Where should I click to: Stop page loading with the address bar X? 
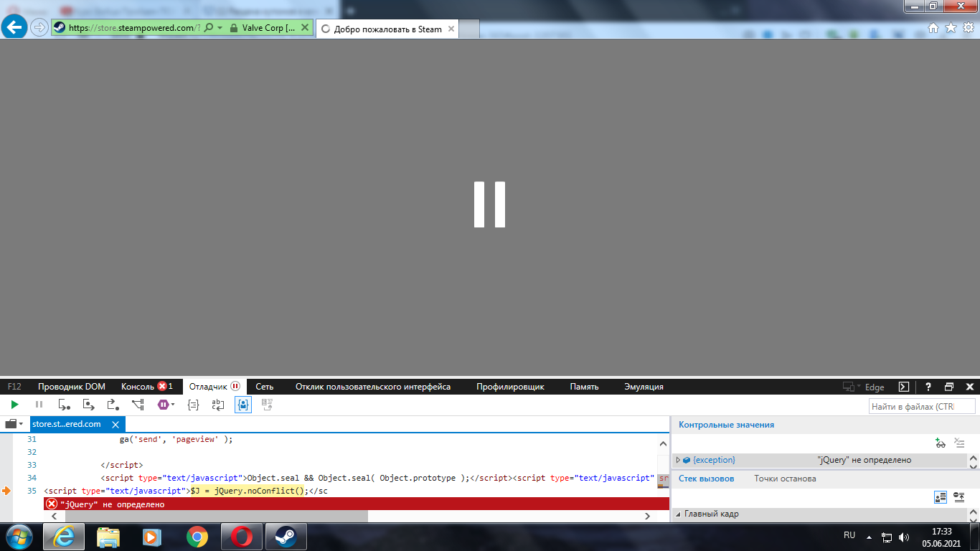pyautogui.click(x=305, y=28)
